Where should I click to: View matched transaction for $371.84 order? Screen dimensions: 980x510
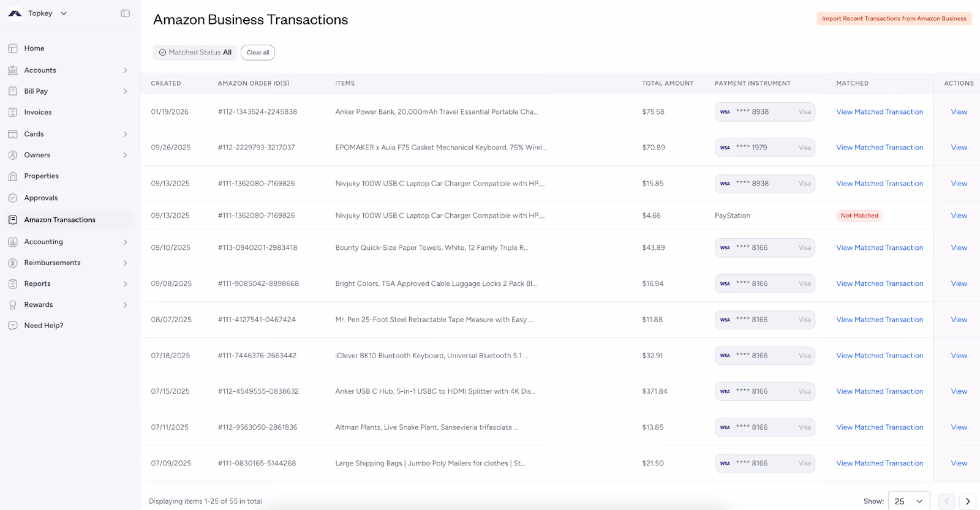(x=880, y=392)
